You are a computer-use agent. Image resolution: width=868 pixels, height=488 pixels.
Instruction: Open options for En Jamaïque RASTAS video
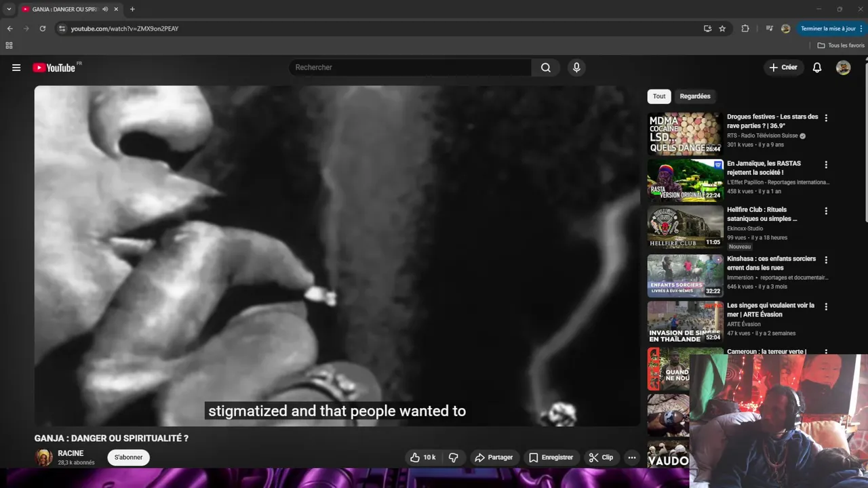(826, 165)
